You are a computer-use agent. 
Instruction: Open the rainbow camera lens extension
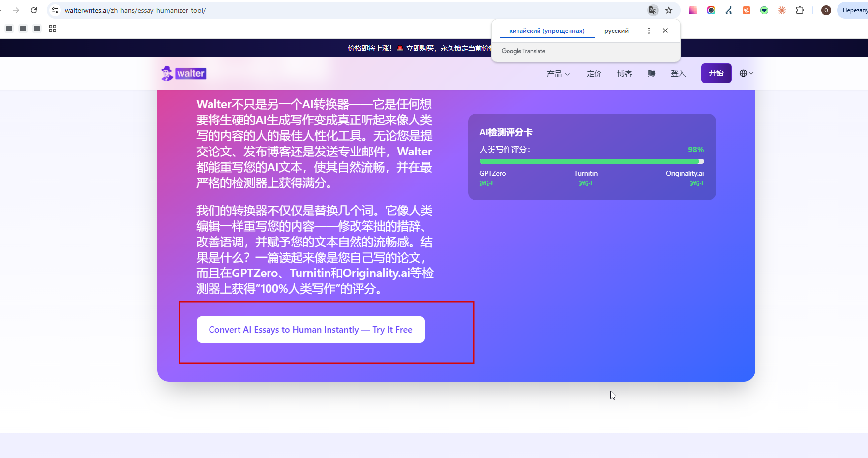(x=711, y=10)
